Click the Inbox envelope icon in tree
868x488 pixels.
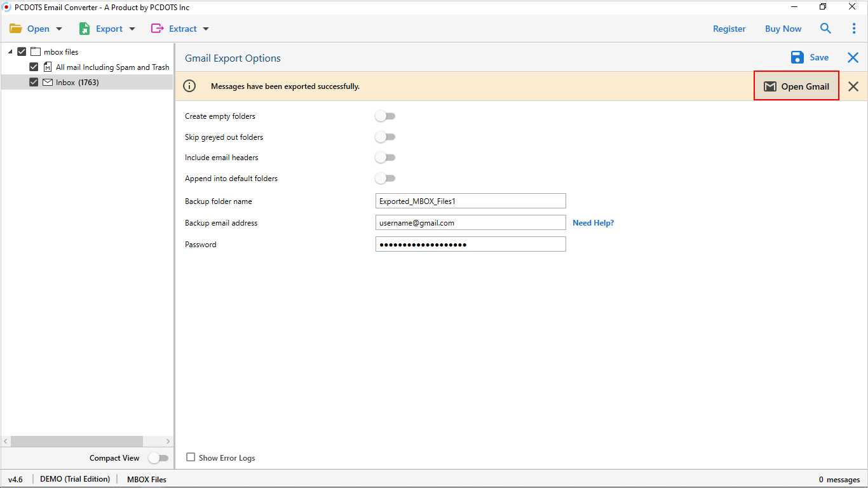coord(48,82)
